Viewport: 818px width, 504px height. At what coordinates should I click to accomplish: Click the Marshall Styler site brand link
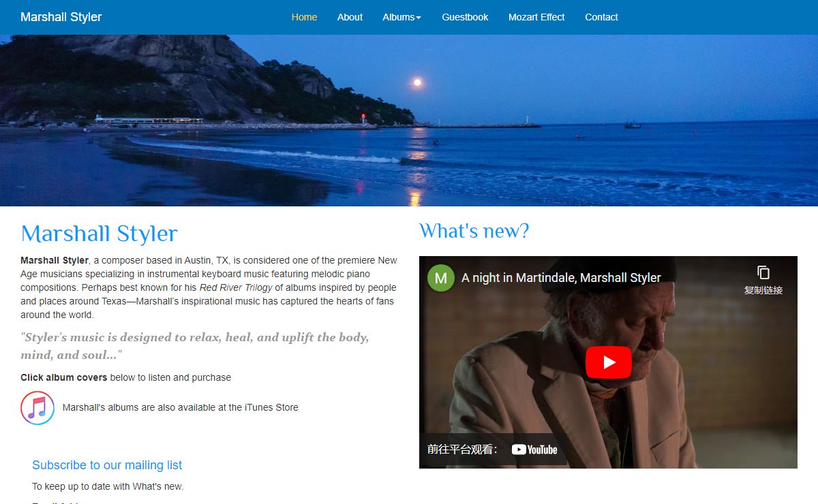click(61, 17)
